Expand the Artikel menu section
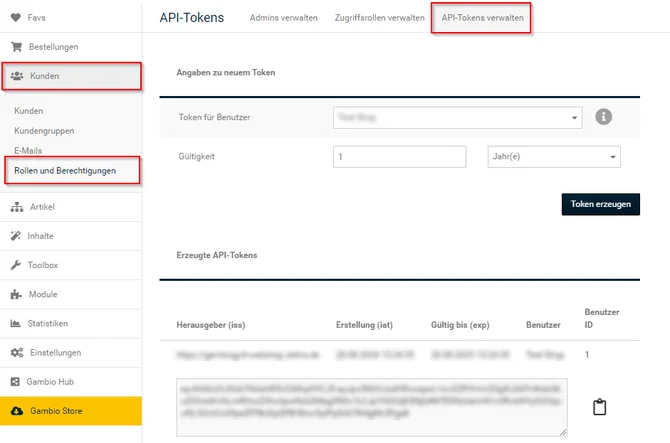This screenshot has width=670, height=443. [71, 207]
